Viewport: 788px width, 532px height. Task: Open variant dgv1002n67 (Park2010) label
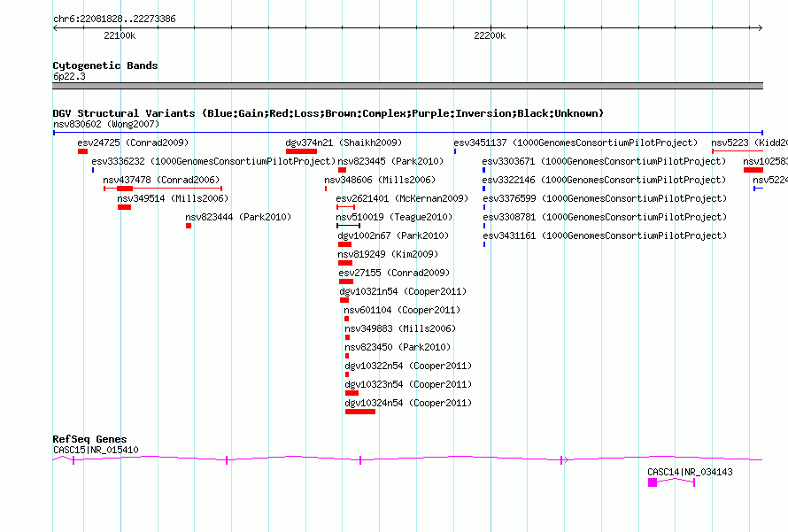[393, 235]
